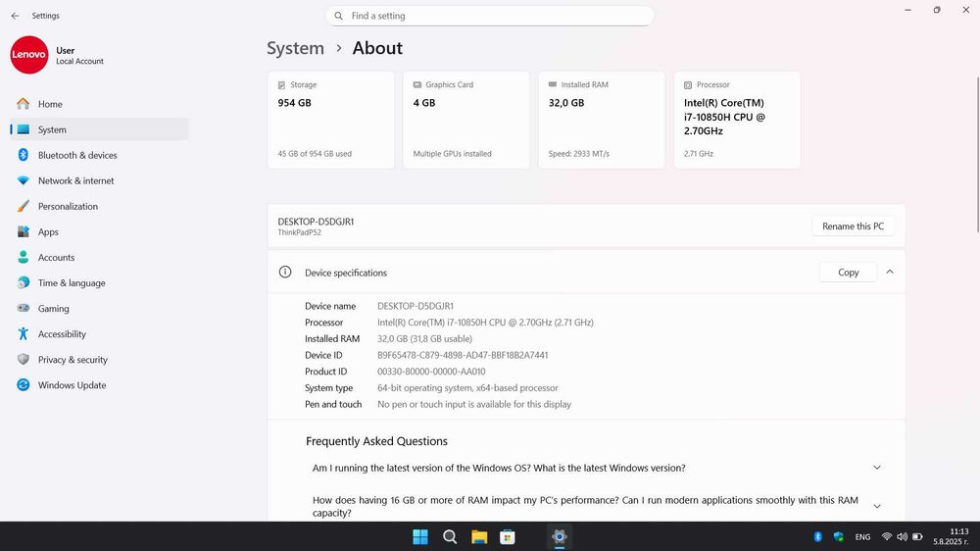Click the Apps icon in sidebar

[24, 231]
